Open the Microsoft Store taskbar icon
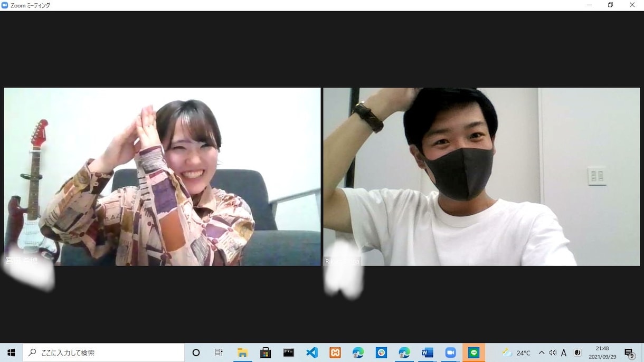The width and height of the screenshot is (644, 362). [266, 353]
